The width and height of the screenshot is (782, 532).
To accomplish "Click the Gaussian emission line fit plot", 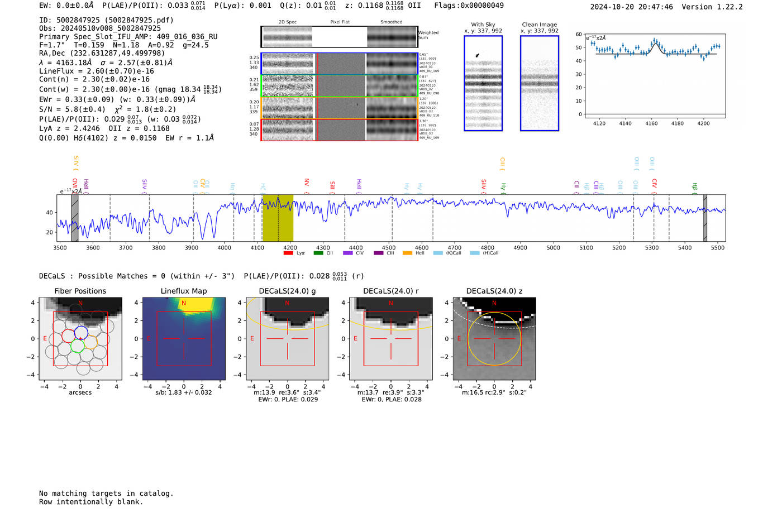I will click(x=655, y=75).
